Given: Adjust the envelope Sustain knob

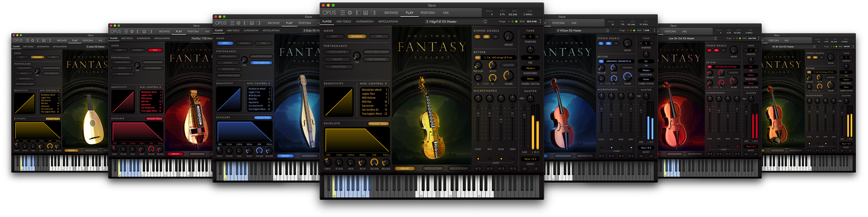Looking at the screenshot, I should click(x=374, y=162).
